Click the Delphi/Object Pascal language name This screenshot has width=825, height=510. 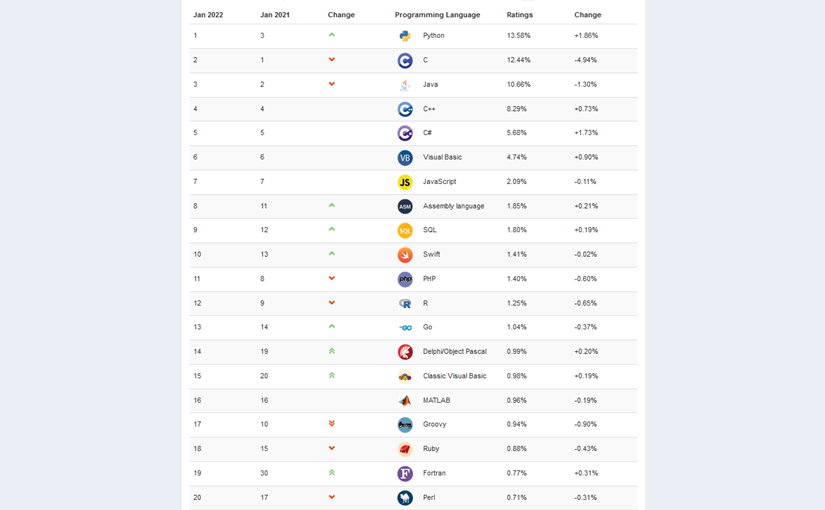(x=455, y=352)
